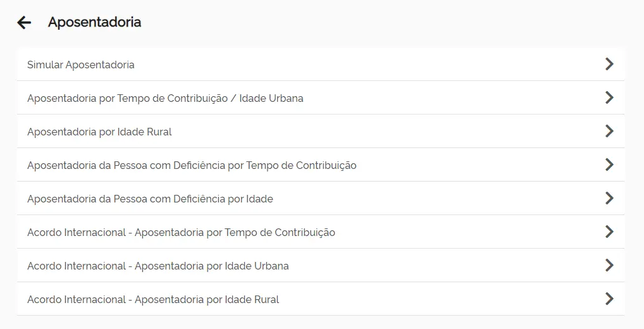Click chevron arrow beside Simular Aposentadoria

point(609,64)
